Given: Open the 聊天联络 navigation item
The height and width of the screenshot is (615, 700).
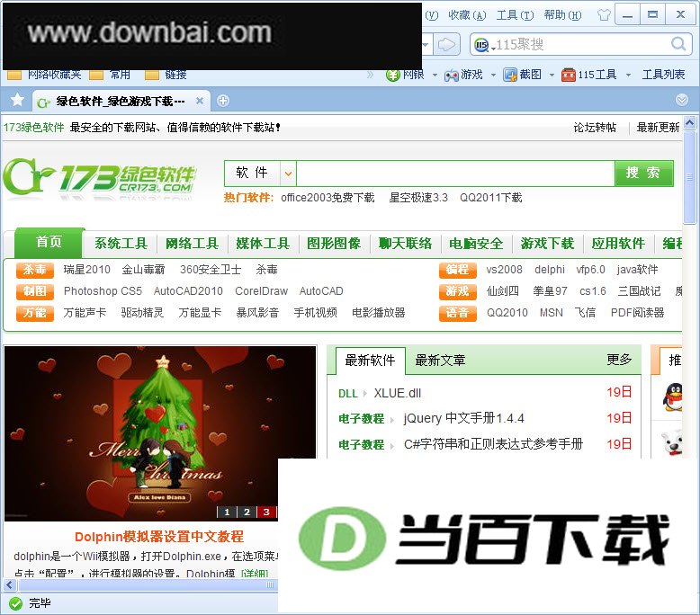Looking at the screenshot, I should pyautogui.click(x=406, y=244).
